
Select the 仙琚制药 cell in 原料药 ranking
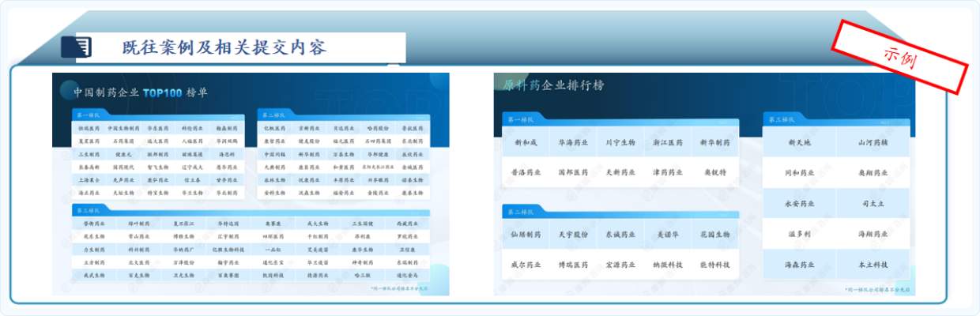[526, 235]
